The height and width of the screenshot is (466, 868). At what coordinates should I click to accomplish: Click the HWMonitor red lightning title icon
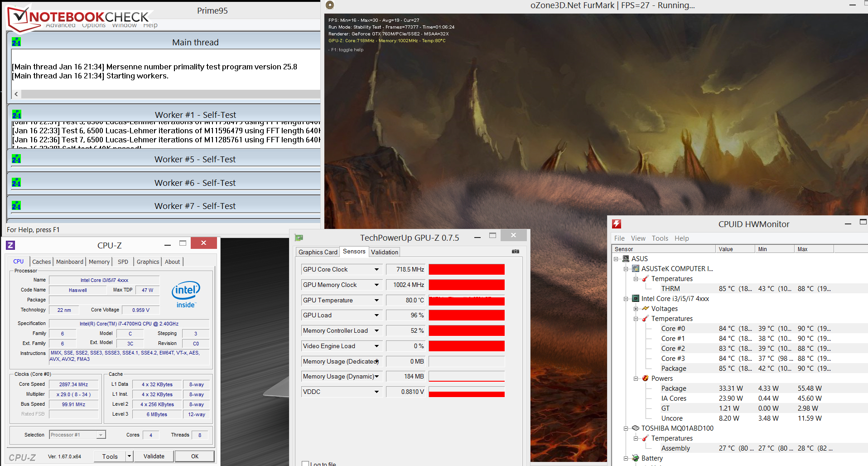[x=617, y=224]
